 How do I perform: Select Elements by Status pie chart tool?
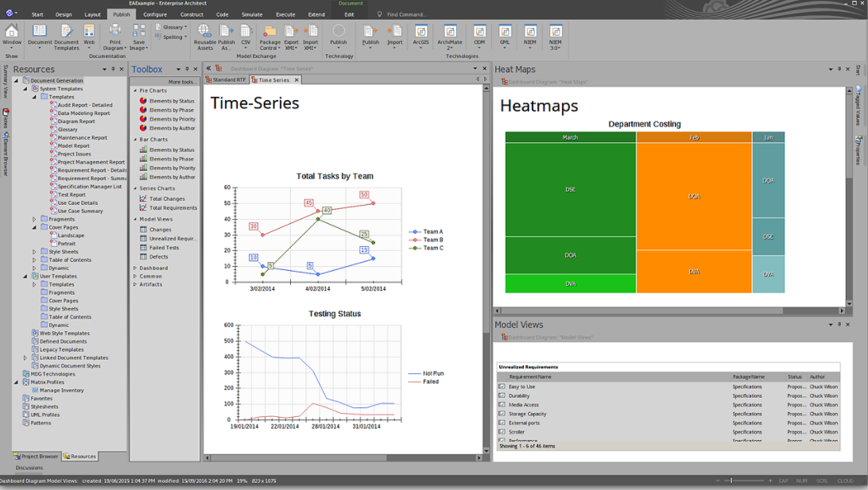[169, 100]
